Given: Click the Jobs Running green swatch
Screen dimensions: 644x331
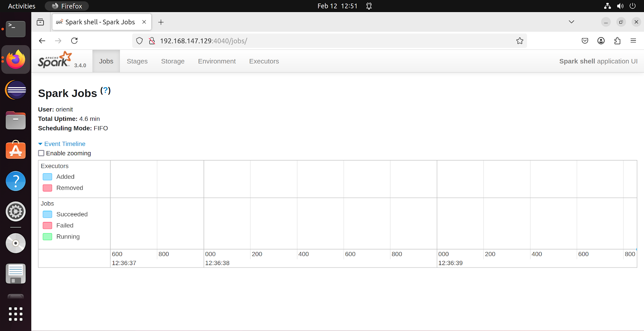Looking at the screenshot, I should point(47,237).
